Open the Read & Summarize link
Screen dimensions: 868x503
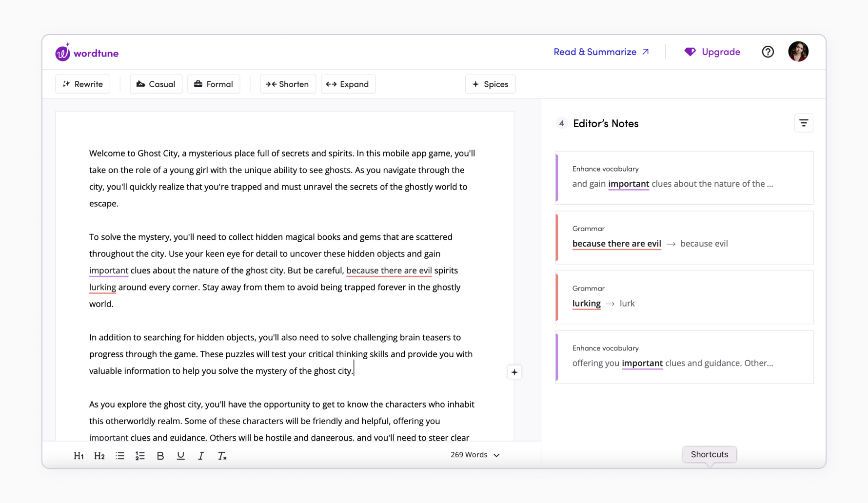click(601, 52)
